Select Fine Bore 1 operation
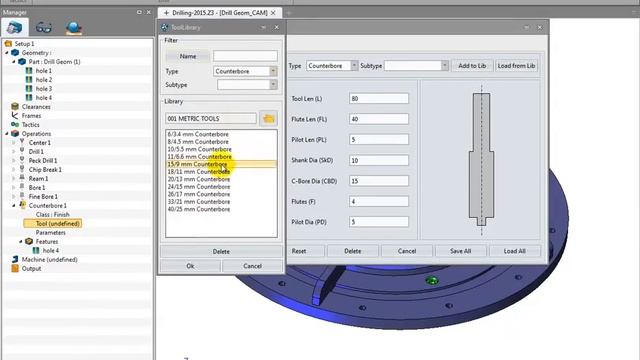640x360 pixels. [43, 196]
